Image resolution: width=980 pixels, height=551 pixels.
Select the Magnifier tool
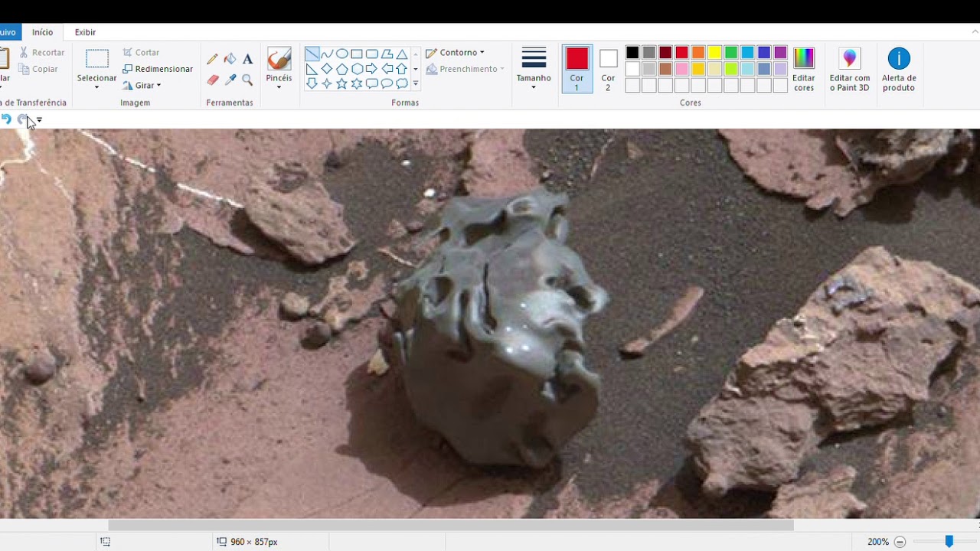247,80
